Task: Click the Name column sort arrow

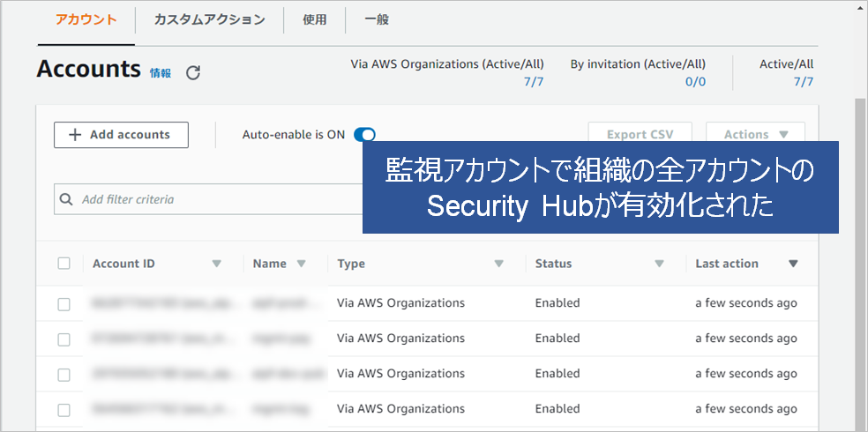Action: click(301, 264)
